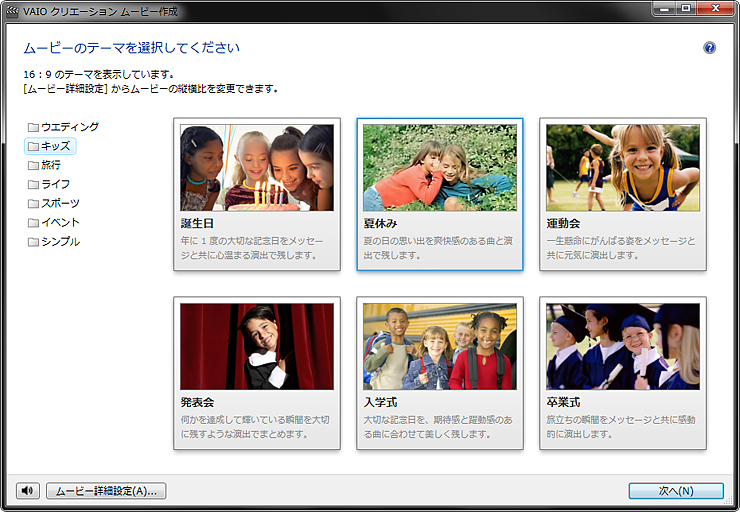Click the 次へ(N) next button

(x=676, y=491)
